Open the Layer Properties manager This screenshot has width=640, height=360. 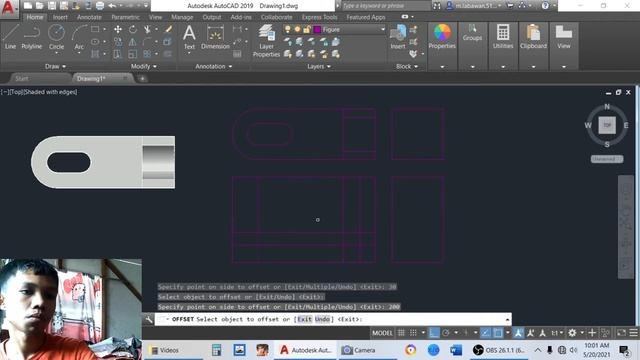point(266,40)
